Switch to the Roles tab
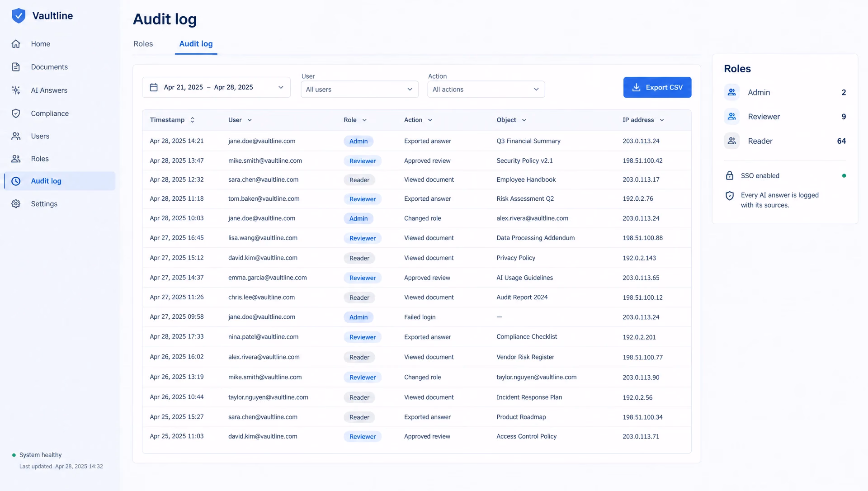The width and height of the screenshot is (868, 491). 143,44
